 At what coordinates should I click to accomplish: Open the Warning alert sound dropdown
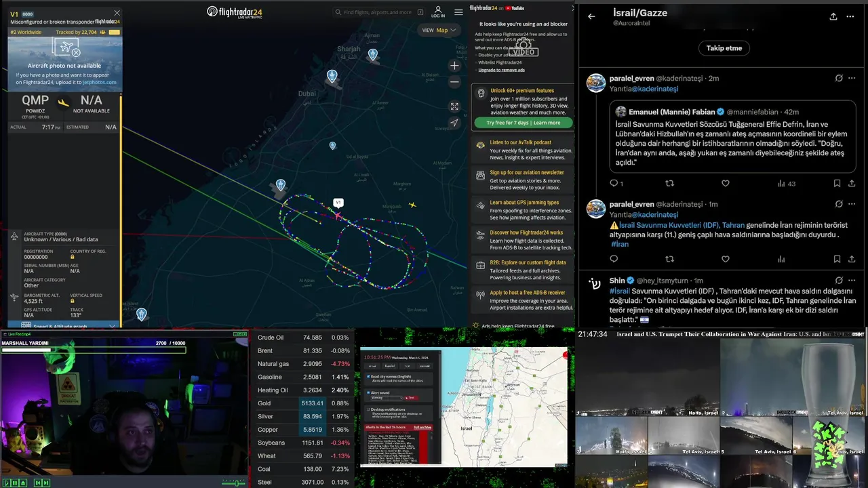pos(387,398)
